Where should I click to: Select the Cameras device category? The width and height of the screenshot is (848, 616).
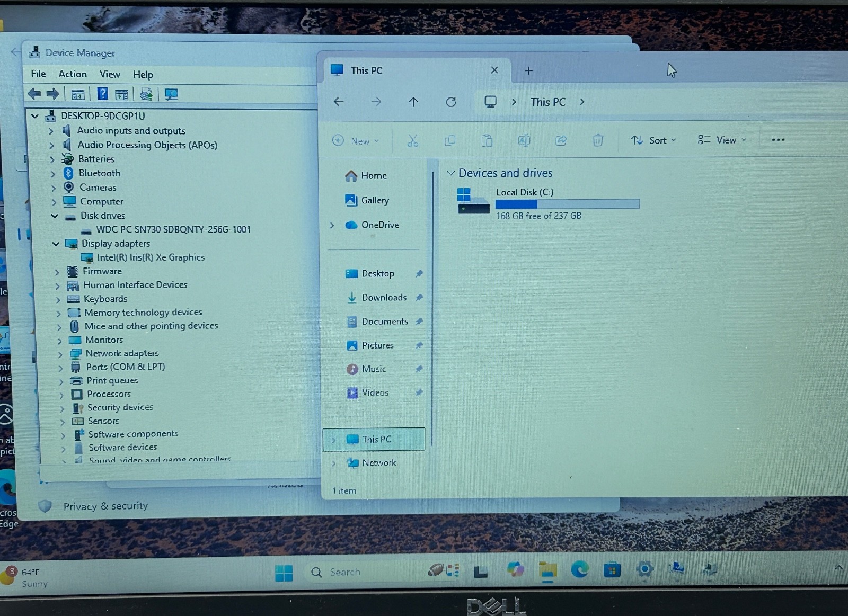98,188
